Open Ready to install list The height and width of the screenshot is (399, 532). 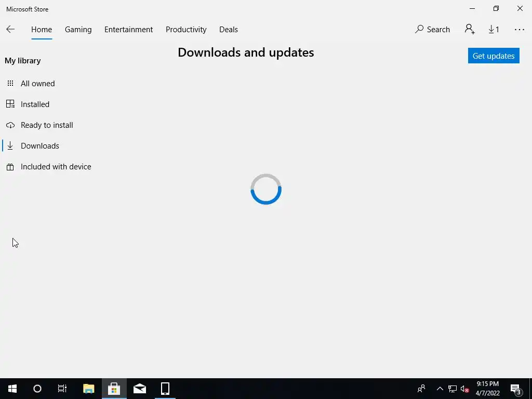click(x=47, y=125)
